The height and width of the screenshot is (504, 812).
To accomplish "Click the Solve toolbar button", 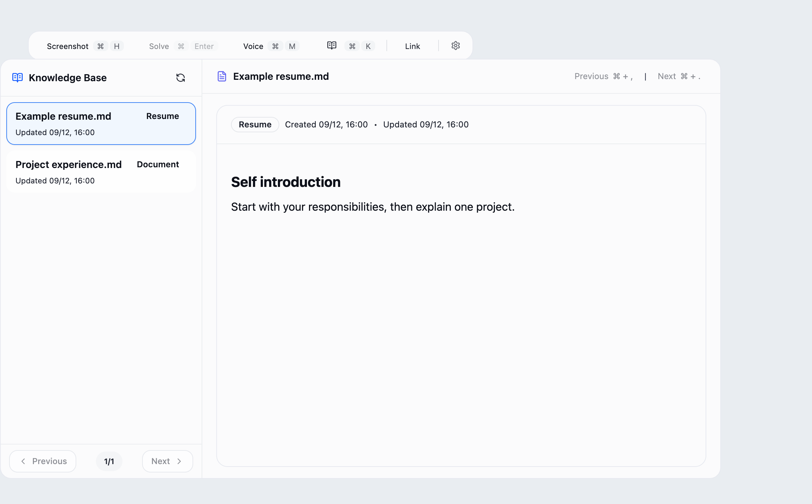I will click(x=183, y=46).
